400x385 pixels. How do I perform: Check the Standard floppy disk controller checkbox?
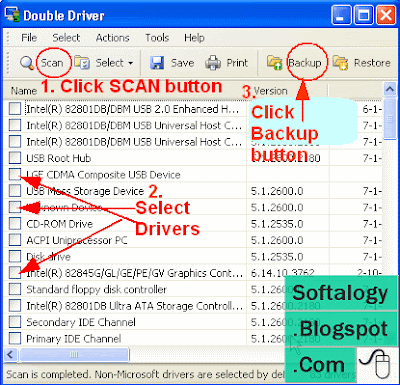[15, 289]
